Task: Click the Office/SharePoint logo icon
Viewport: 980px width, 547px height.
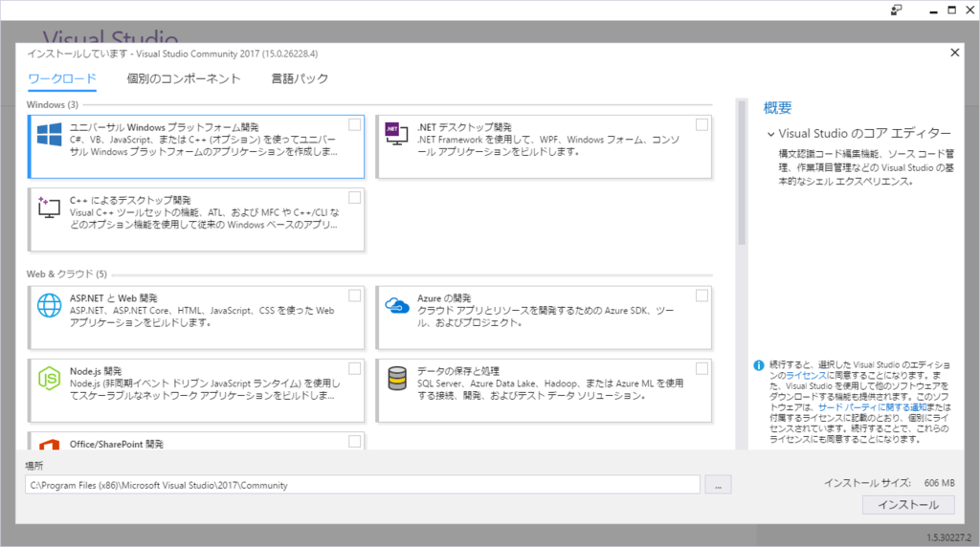Action: 50,444
